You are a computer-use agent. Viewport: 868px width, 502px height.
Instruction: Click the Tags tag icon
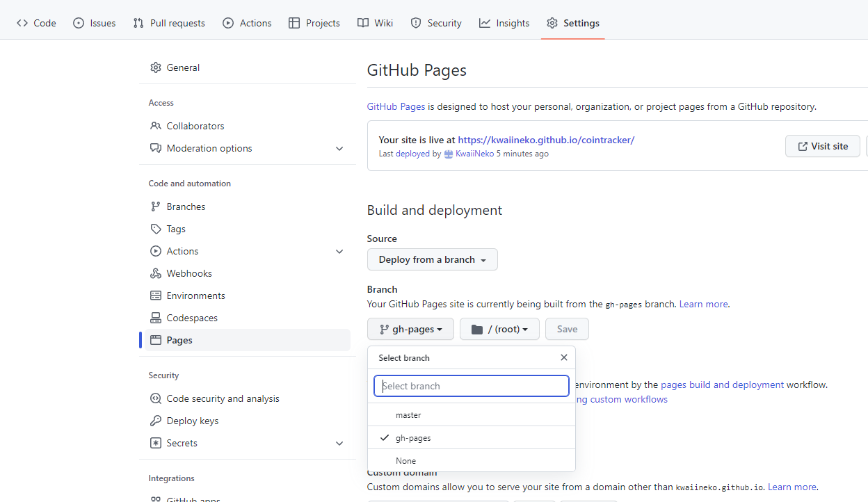pos(156,229)
